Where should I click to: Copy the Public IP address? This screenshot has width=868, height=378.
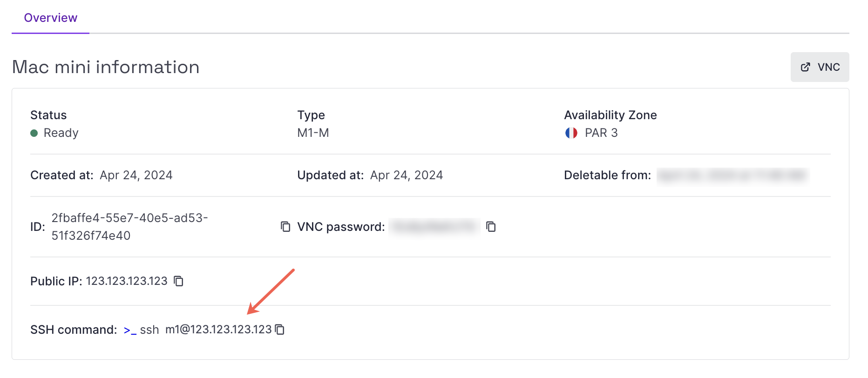[178, 281]
